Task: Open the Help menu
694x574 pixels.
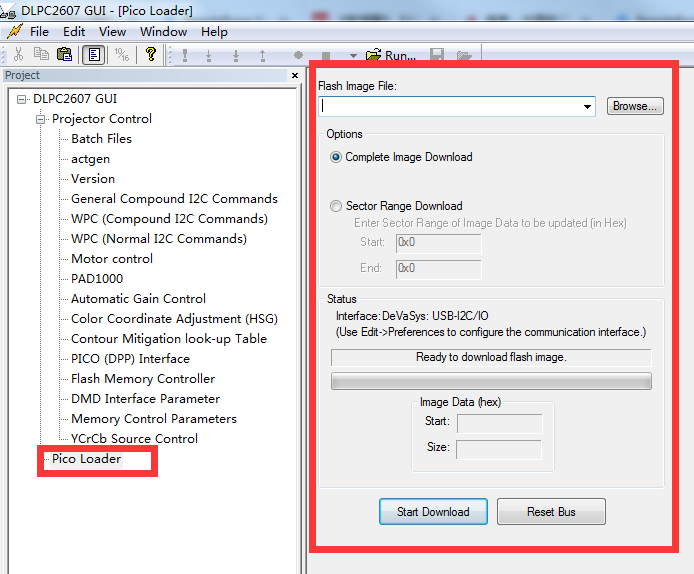Action: (x=214, y=32)
